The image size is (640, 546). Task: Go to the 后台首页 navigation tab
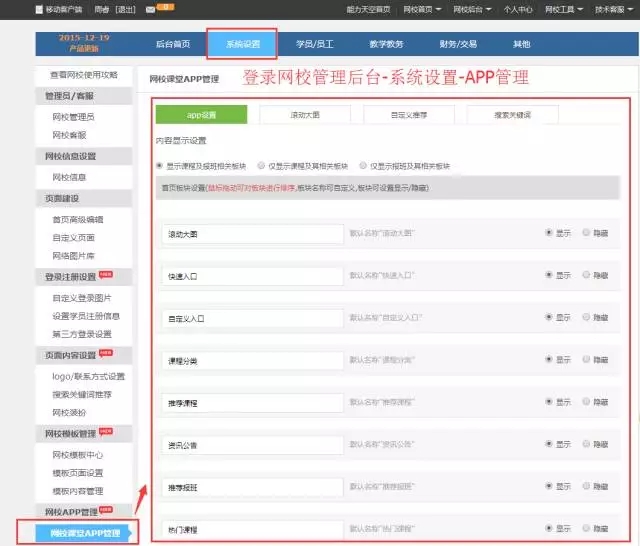coord(173,44)
